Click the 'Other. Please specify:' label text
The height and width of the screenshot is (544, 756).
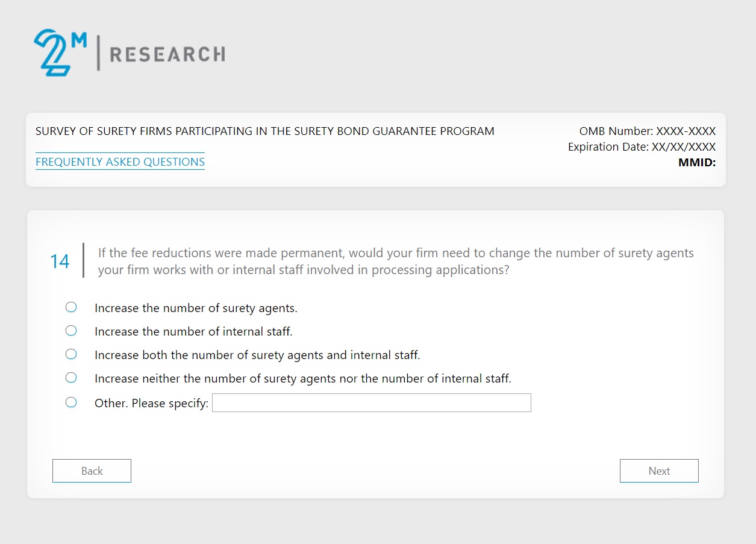pyautogui.click(x=151, y=404)
